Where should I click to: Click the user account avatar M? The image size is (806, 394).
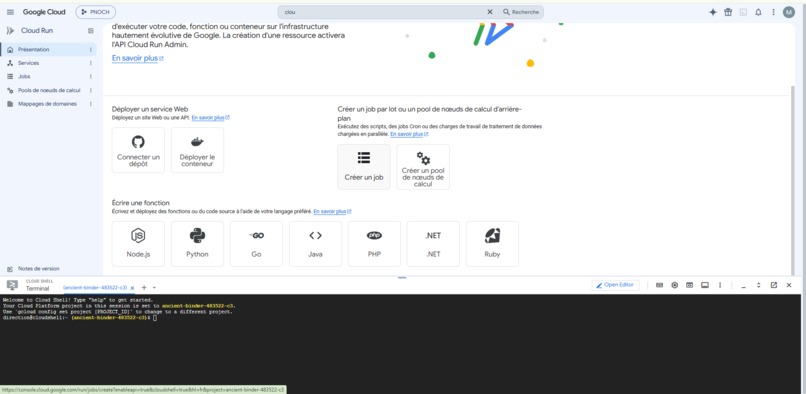pyautogui.click(x=789, y=12)
